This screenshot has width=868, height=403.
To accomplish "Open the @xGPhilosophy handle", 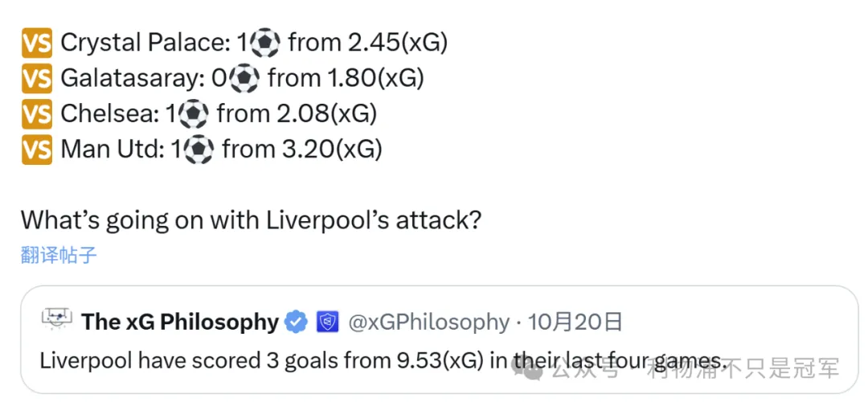I will pyautogui.click(x=428, y=323).
